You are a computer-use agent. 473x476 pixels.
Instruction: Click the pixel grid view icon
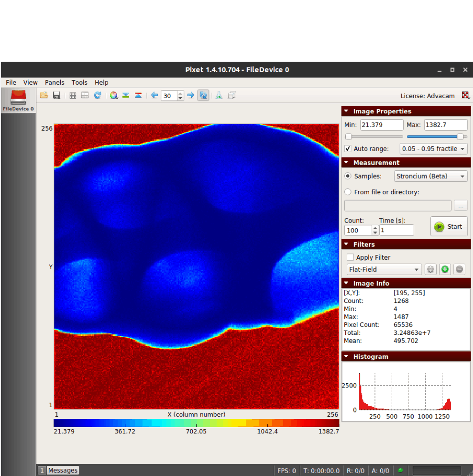tap(73, 95)
